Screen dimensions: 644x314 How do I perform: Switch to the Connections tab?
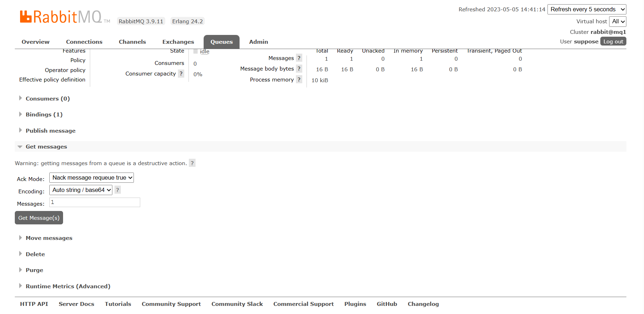click(84, 42)
